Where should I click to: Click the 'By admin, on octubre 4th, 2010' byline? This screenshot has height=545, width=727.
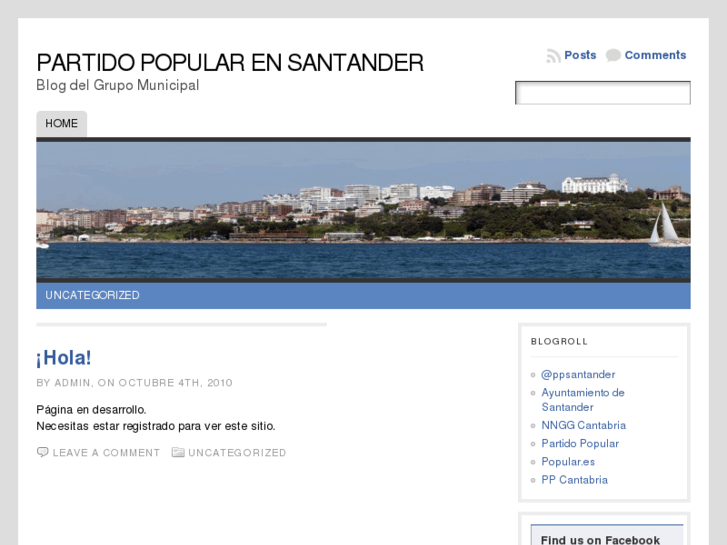134,383
